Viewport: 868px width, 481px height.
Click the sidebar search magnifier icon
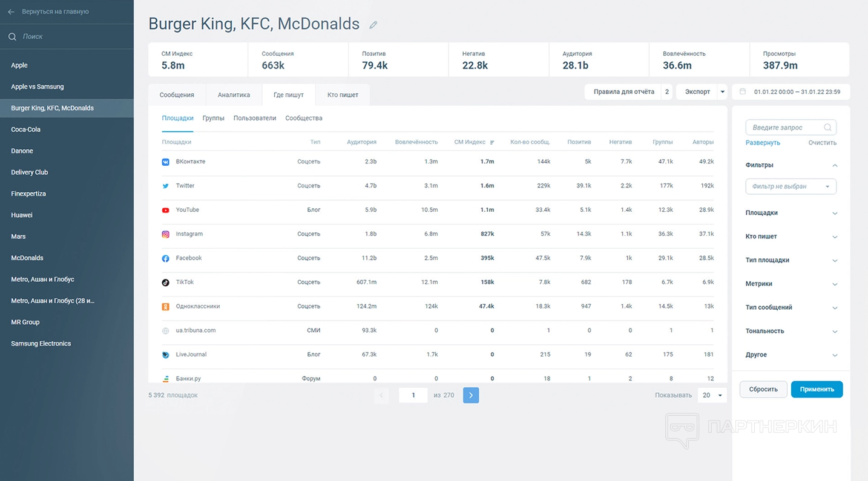[x=12, y=37]
